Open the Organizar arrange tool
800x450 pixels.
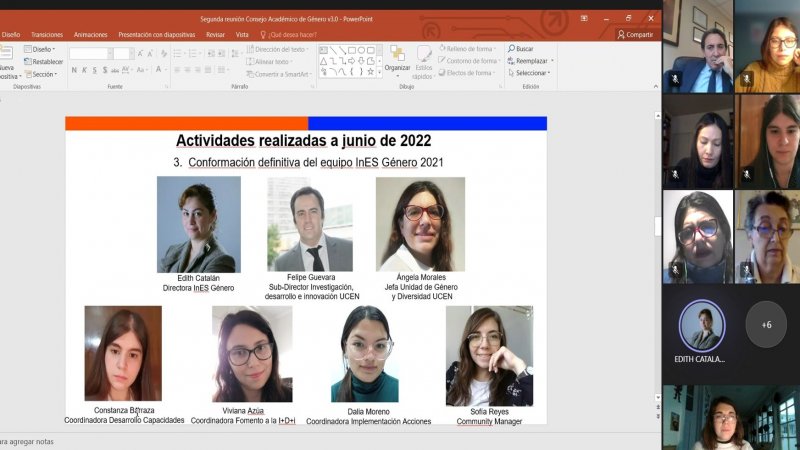(397, 58)
